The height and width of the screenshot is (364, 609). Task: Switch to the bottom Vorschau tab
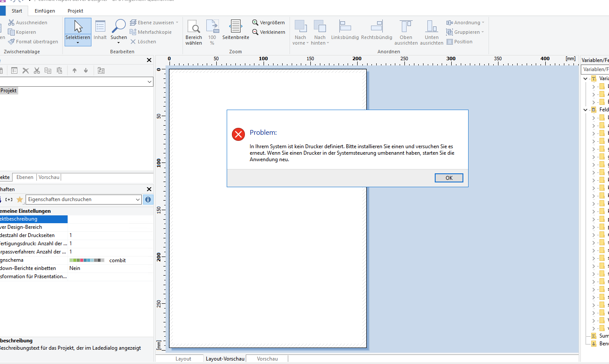click(x=267, y=359)
